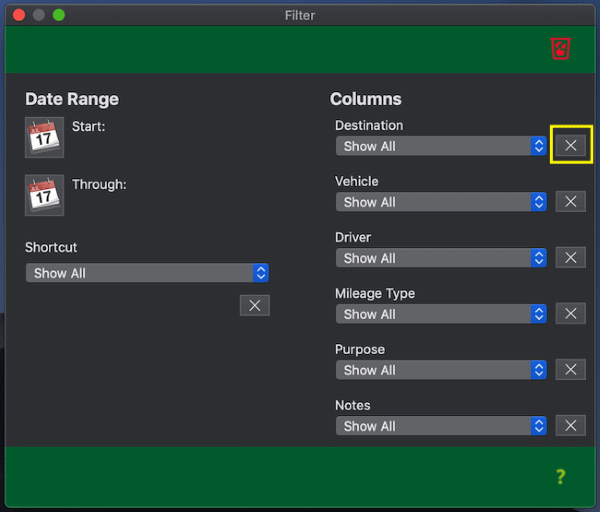Clear the Driver filter with X

570,258
